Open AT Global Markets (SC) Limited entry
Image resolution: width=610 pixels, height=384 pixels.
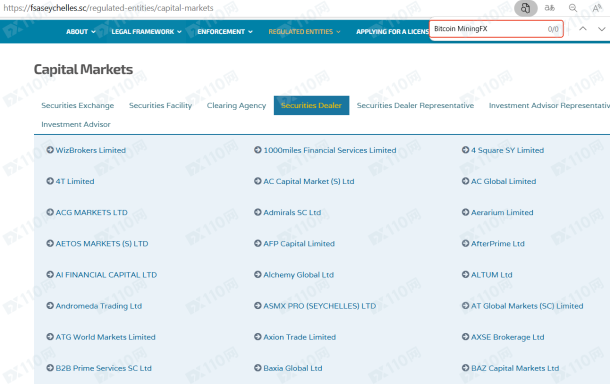(x=527, y=306)
